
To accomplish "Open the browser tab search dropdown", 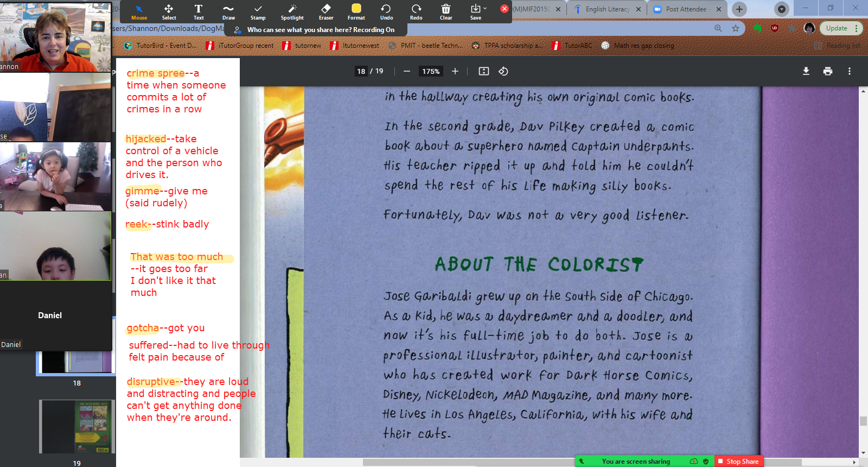I will click(x=781, y=9).
